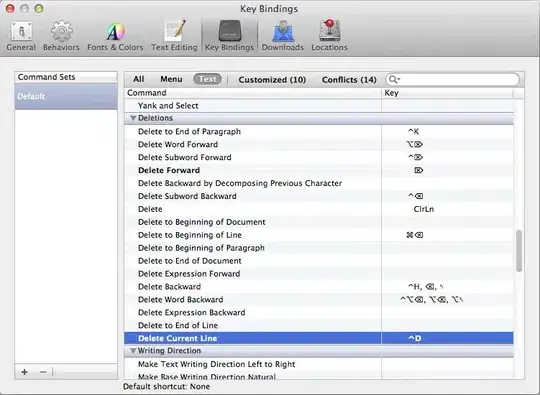Click the search magnifier icon in filter field
540x395 pixels.
click(x=392, y=80)
